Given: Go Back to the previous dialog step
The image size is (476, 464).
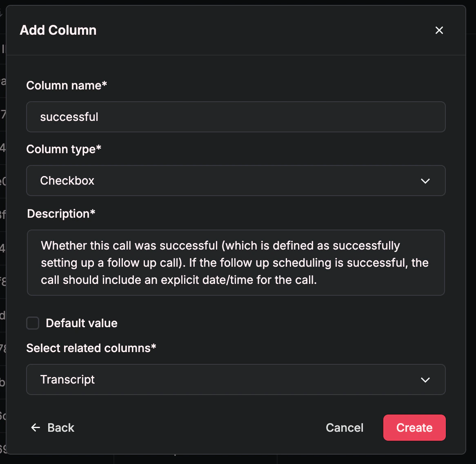Looking at the screenshot, I should (53, 428).
